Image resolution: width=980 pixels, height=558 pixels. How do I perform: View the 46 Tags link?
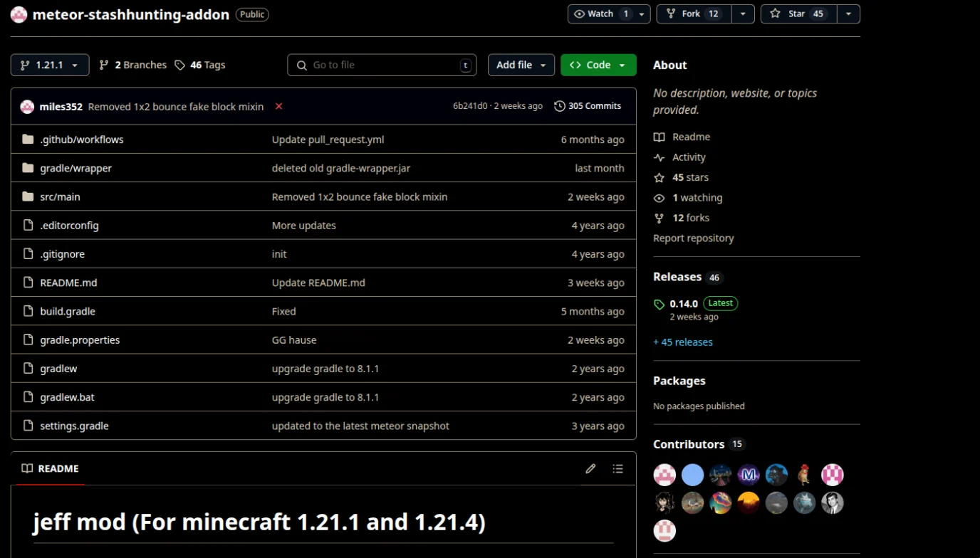click(x=200, y=65)
